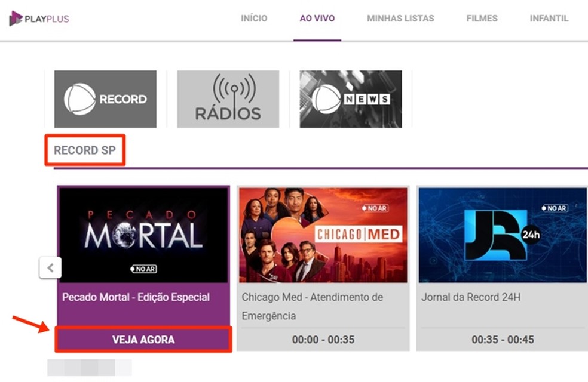This screenshot has height=382, width=588.
Task: Select the RECORD channel tile
Action: tap(105, 99)
